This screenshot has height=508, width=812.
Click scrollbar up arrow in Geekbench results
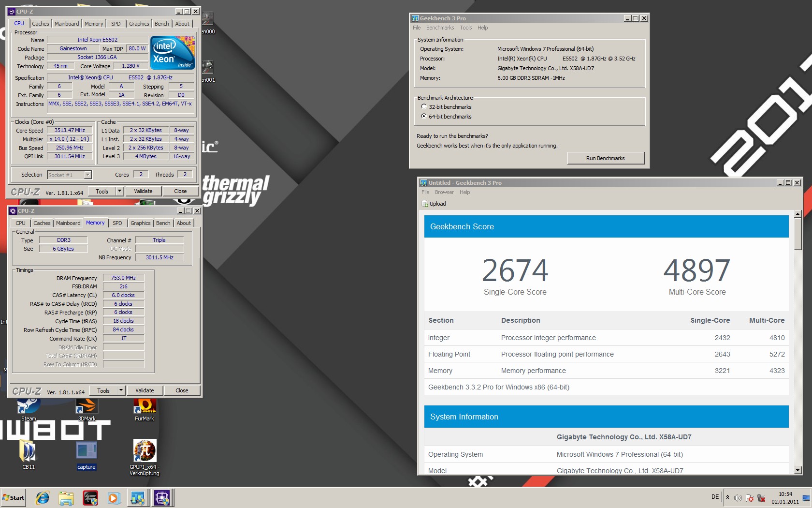pyautogui.click(x=797, y=214)
